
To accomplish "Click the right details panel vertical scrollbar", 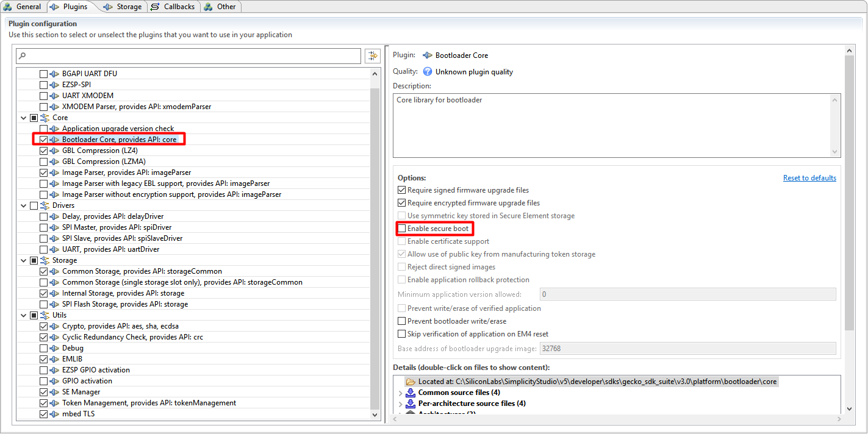I will pyautogui.click(x=850, y=192).
